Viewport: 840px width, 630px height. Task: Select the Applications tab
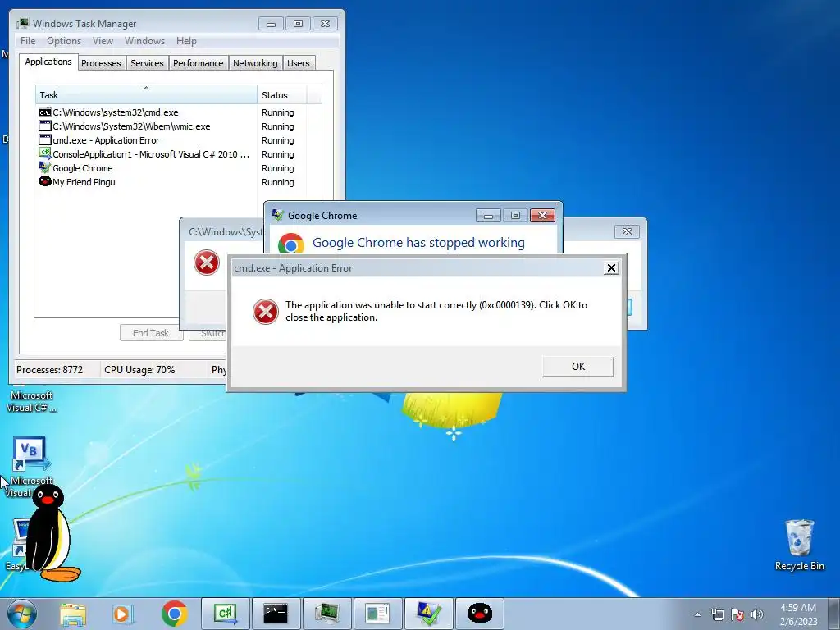(x=48, y=62)
